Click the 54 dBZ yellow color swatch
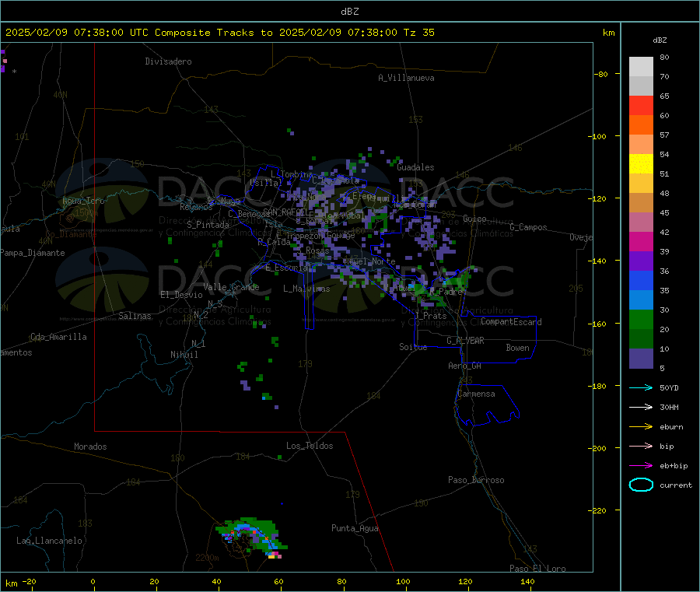This screenshot has width=700, height=592. point(641,164)
